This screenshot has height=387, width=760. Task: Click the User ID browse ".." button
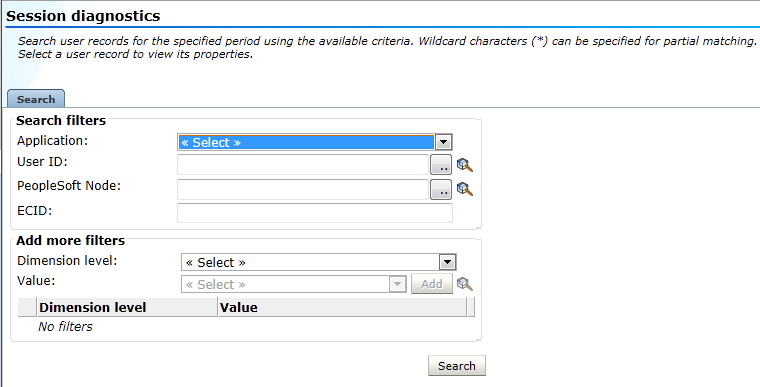tap(441, 165)
